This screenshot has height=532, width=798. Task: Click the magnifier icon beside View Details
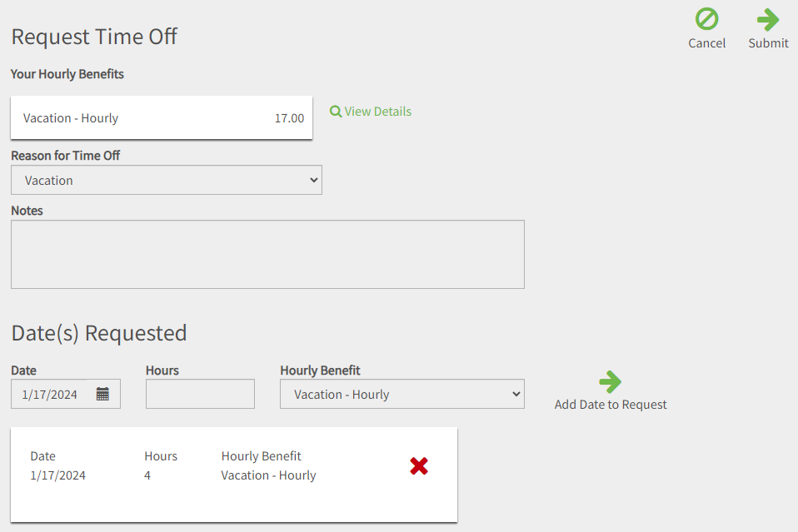336,112
